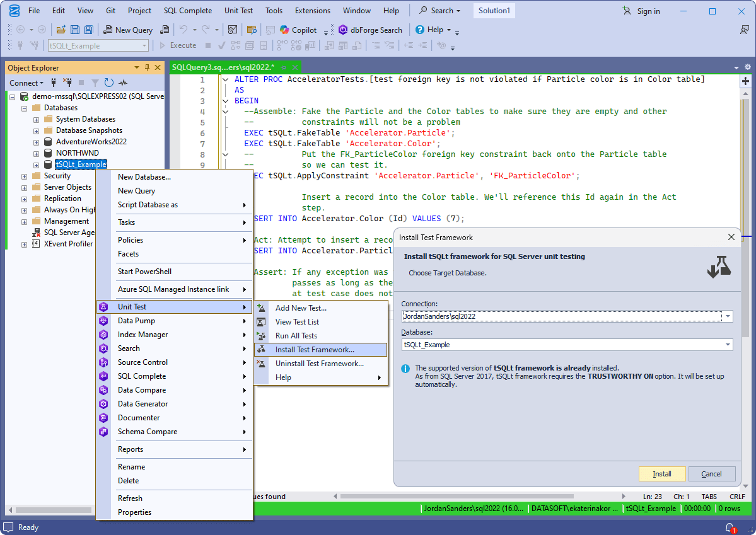The height and width of the screenshot is (535, 756).
Task: Open dbForge Search from toolbar
Action: pyautogui.click(x=370, y=30)
